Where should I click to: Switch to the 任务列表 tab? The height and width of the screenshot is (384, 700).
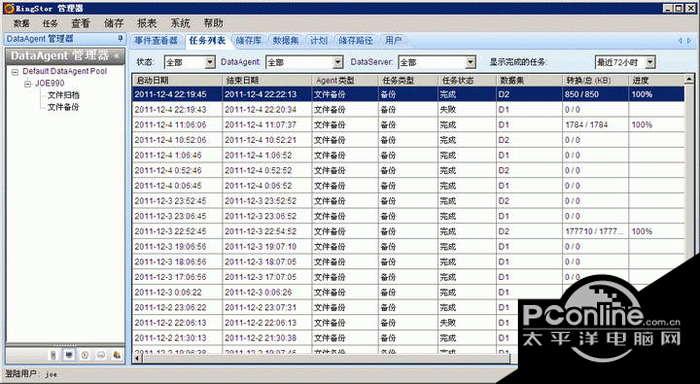click(x=207, y=41)
